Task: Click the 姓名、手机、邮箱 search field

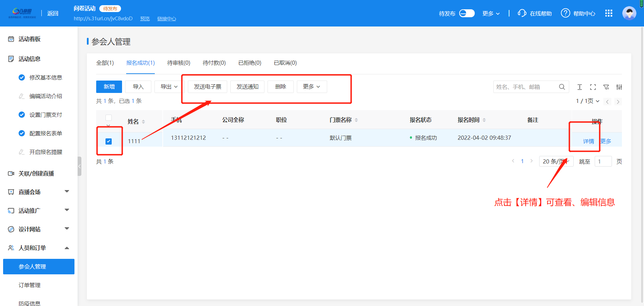Action: pos(526,87)
